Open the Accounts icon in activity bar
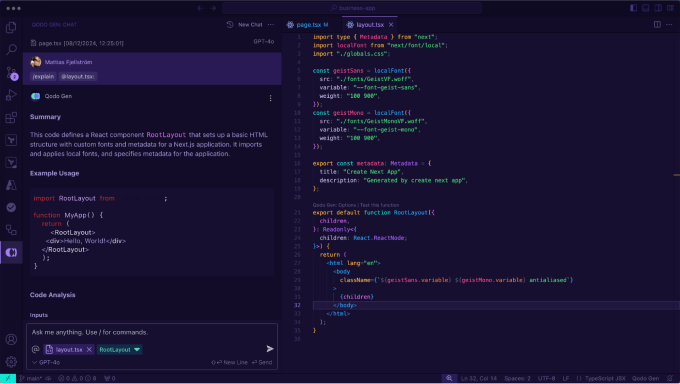The width and height of the screenshot is (680, 384). (11, 339)
